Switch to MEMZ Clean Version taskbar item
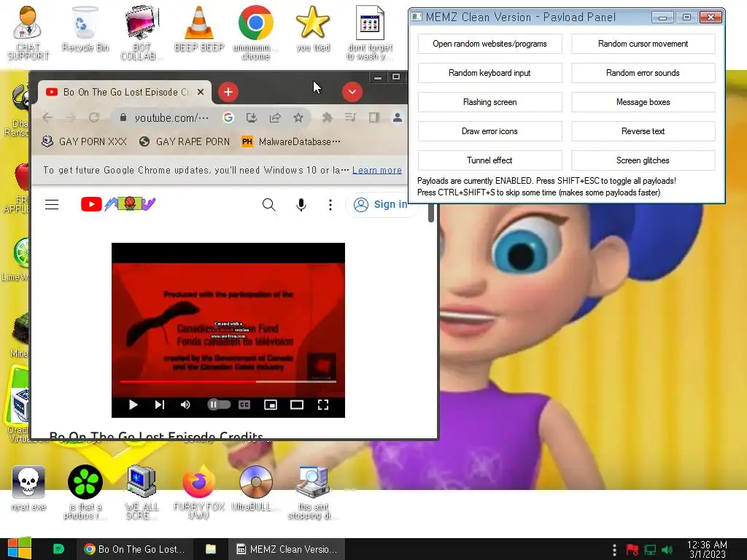Screen dimensions: 747x560 pyautogui.click(x=287, y=549)
